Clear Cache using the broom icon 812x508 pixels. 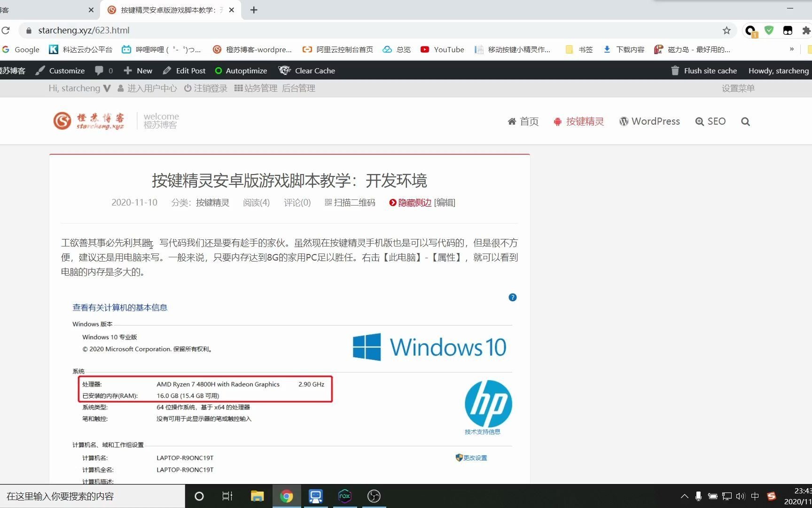284,71
